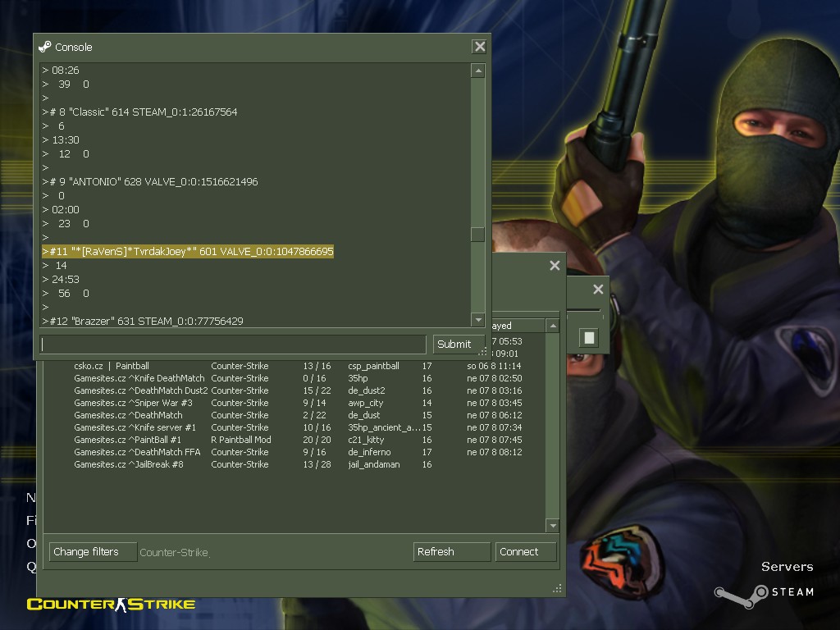Click the highlighted TvrdakJoey console line

[x=188, y=251]
